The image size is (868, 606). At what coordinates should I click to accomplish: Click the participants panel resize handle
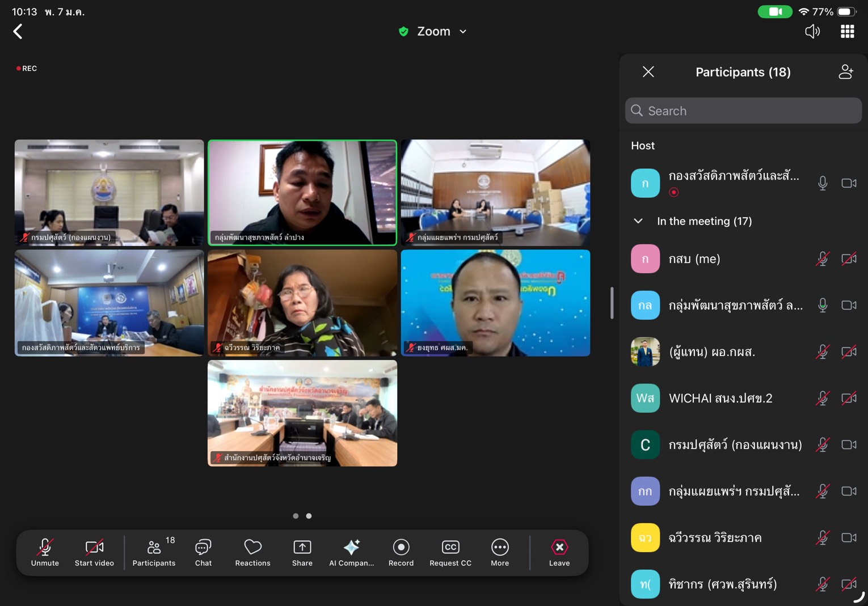(x=612, y=303)
